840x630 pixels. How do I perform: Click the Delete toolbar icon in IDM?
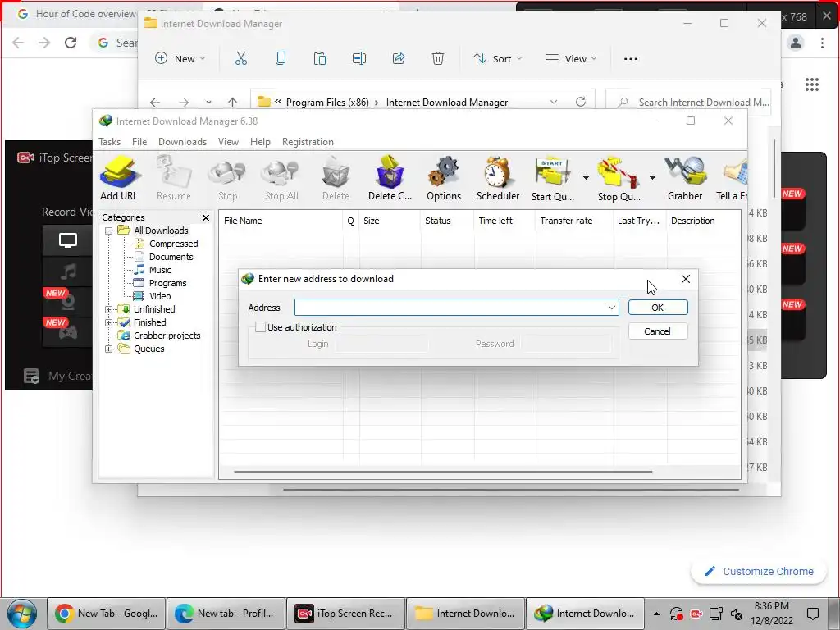[336, 178]
